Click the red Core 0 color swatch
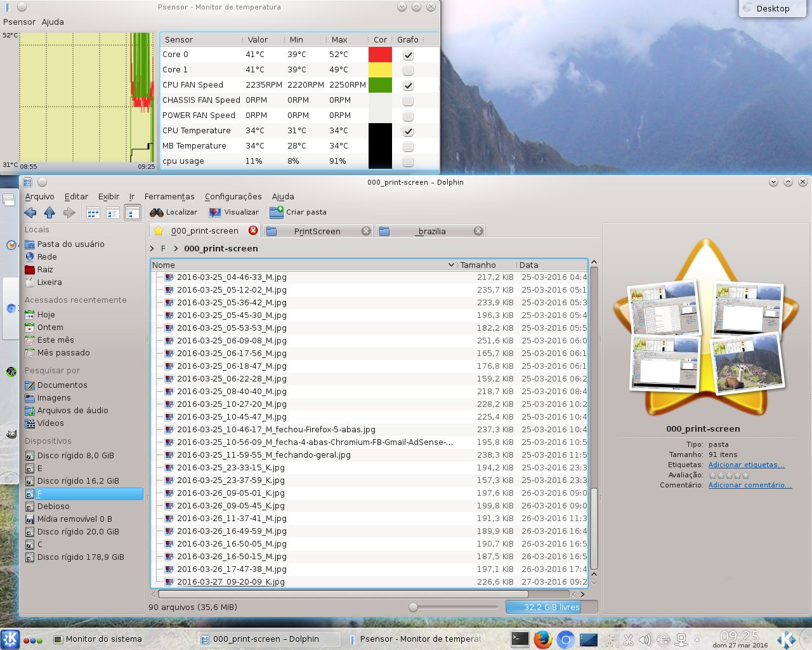 [x=380, y=55]
